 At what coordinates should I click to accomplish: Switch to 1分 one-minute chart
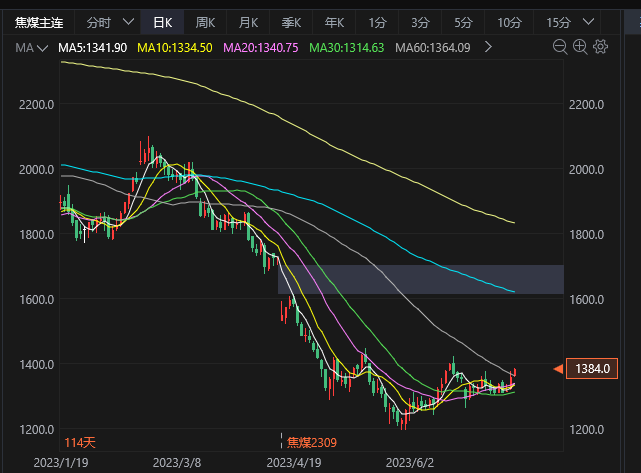(377, 22)
